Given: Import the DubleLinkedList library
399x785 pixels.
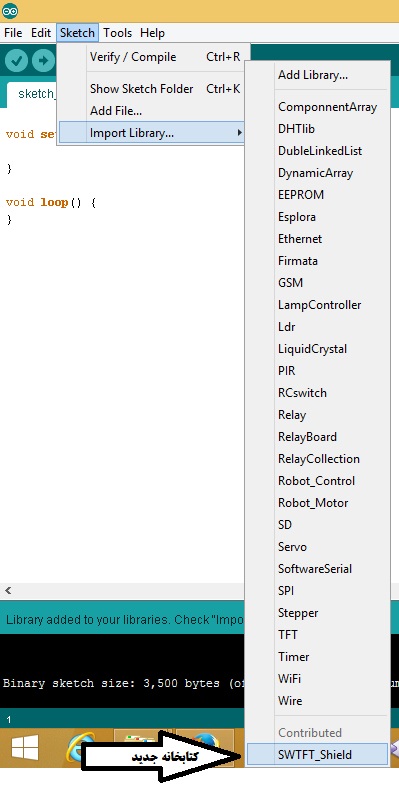Looking at the screenshot, I should [317, 151].
